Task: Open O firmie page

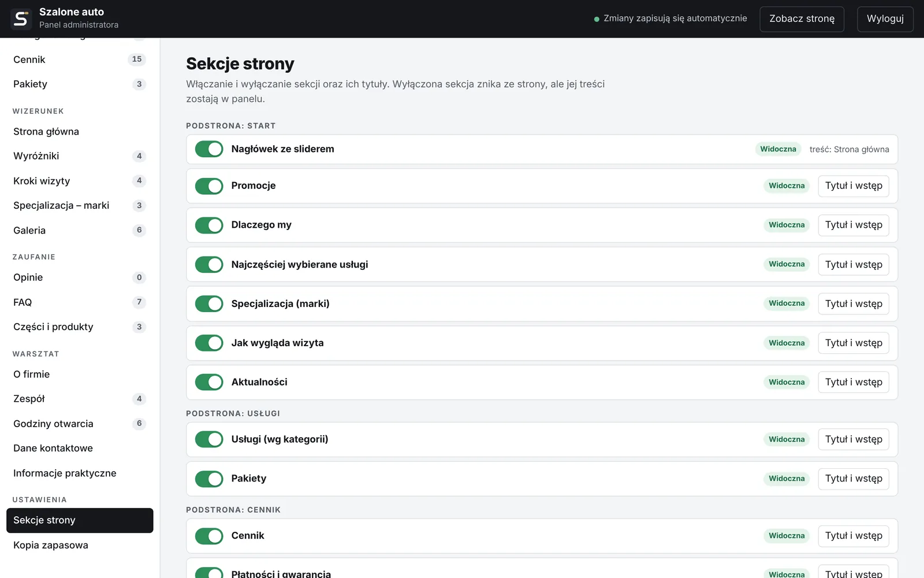Action: 80,375
